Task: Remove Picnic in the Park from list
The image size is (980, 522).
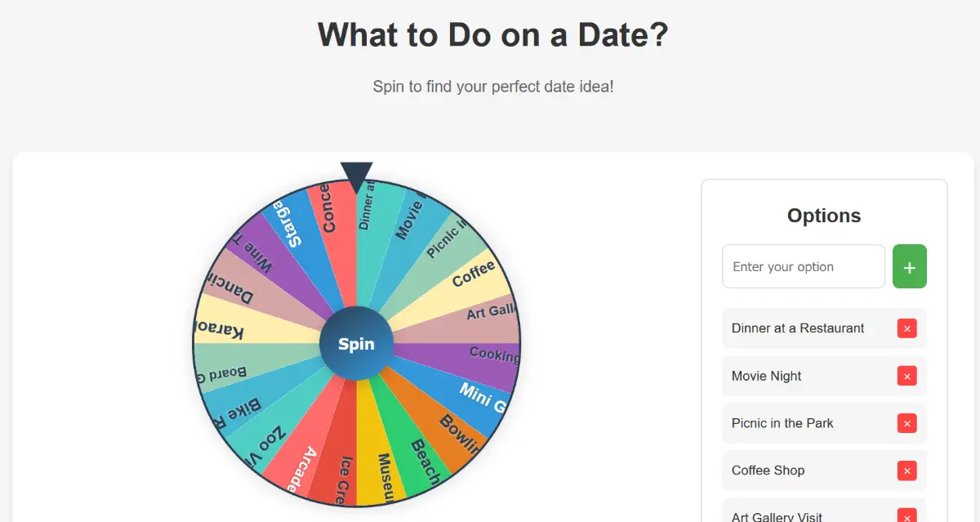Action: (906, 423)
